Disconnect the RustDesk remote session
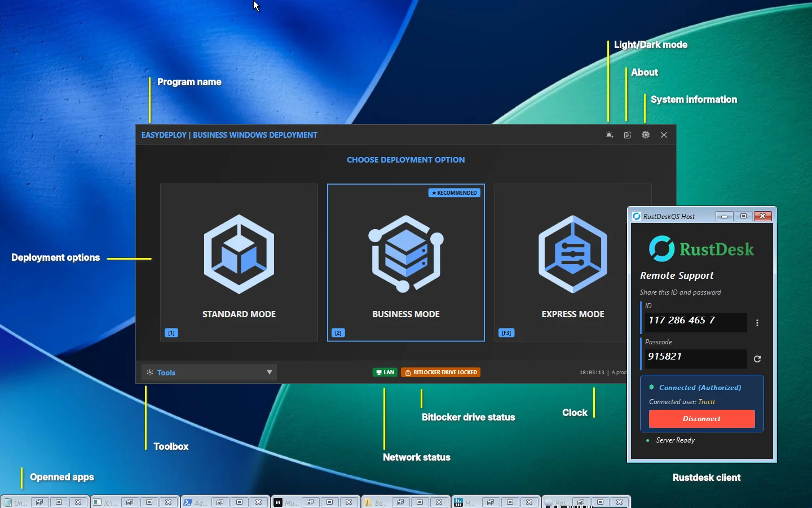The height and width of the screenshot is (508, 812). (702, 419)
